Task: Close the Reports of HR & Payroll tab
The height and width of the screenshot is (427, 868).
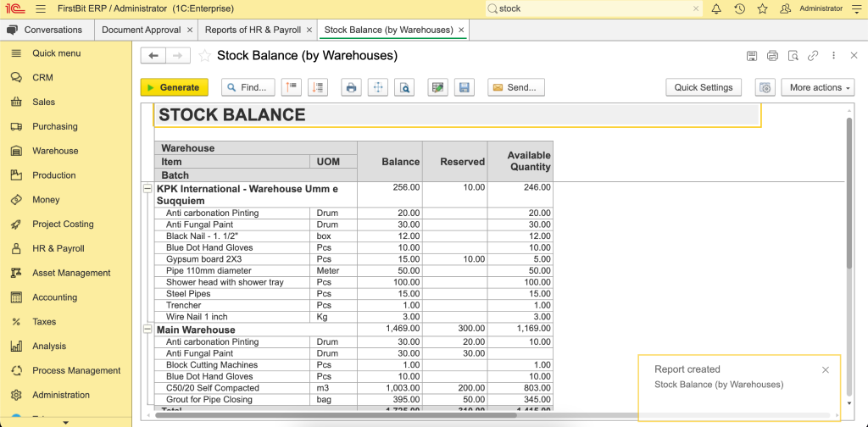Action: (x=309, y=30)
